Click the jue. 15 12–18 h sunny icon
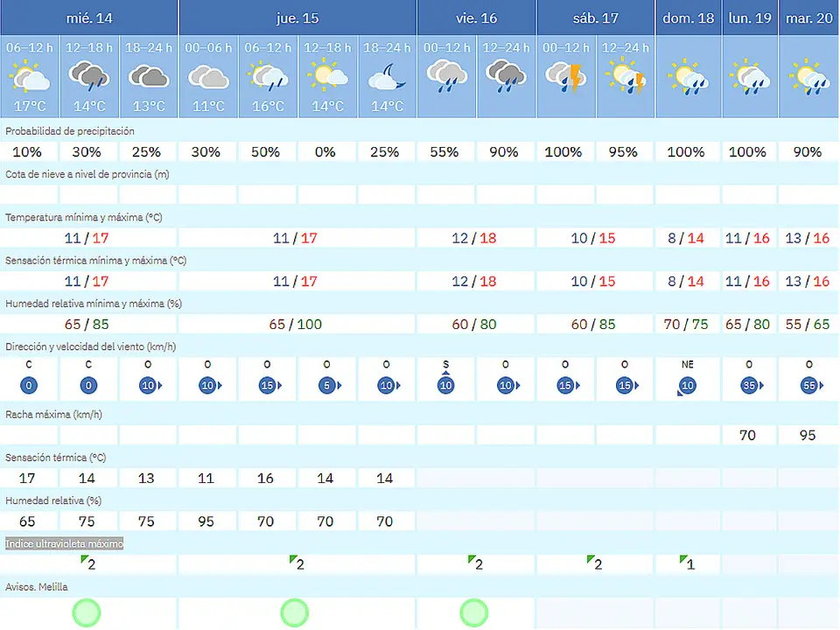 tap(327, 75)
